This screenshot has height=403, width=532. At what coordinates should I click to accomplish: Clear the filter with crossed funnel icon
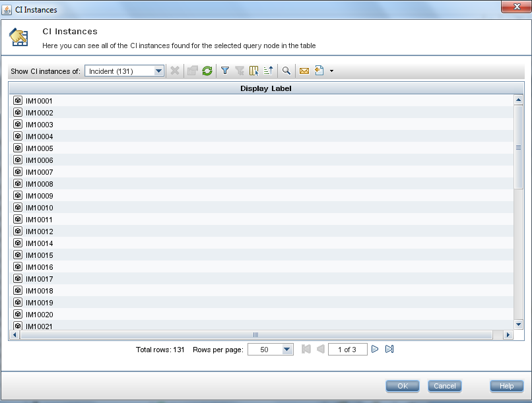[240, 71]
